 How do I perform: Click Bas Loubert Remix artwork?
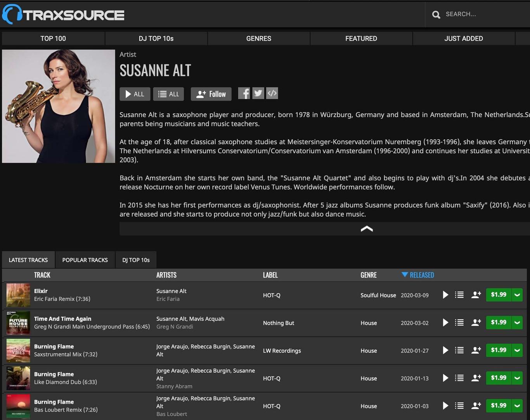(18, 406)
